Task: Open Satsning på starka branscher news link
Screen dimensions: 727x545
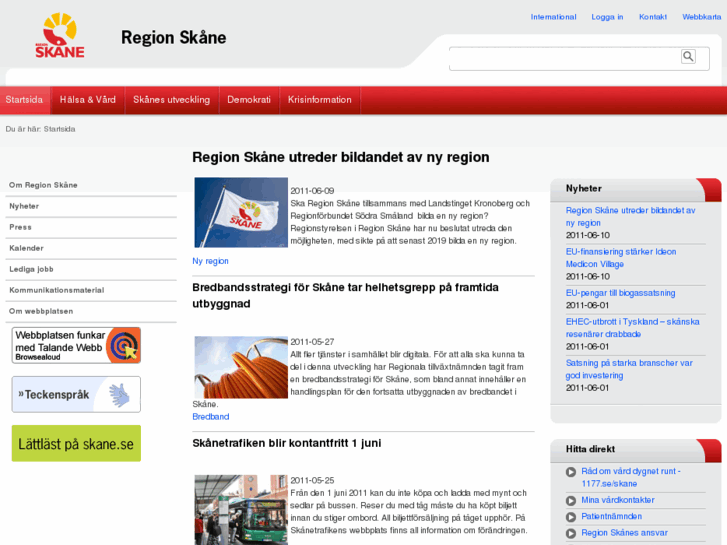Action: (x=629, y=369)
